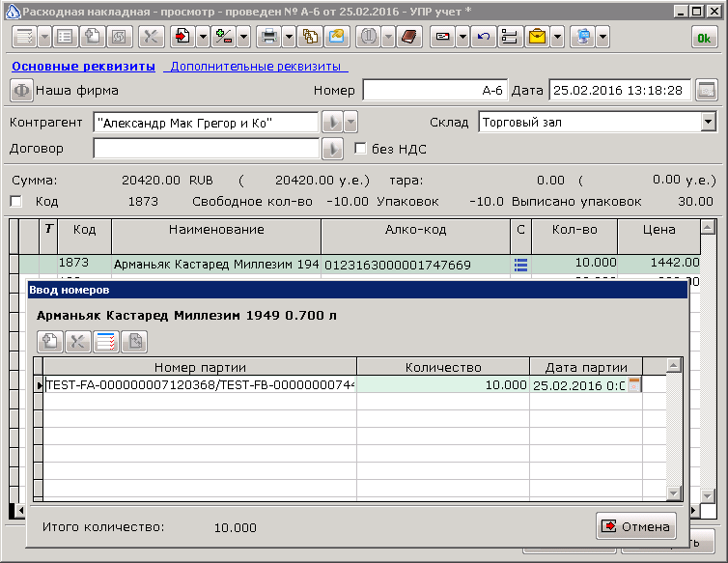Click main table scrollbar up arrow

(707, 228)
